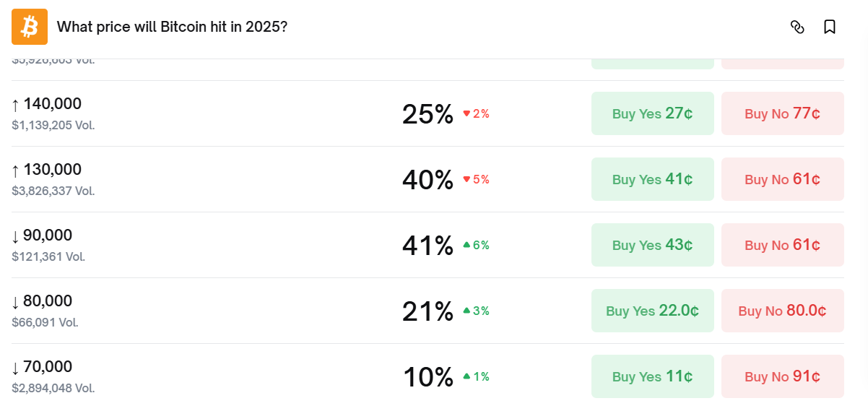Copy market link with chain icon
Image resolution: width=868 pixels, height=406 pixels.
coord(797,27)
